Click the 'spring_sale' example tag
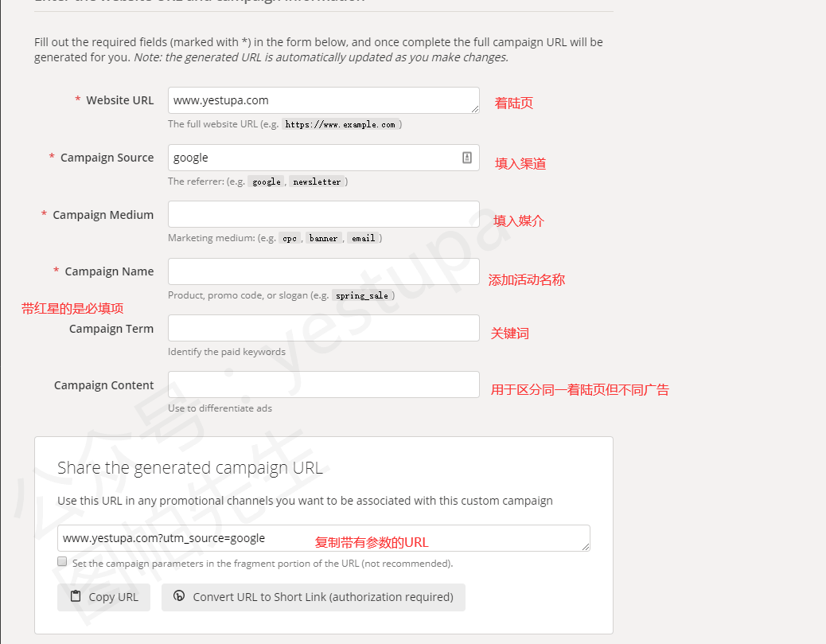 pyautogui.click(x=361, y=295)
